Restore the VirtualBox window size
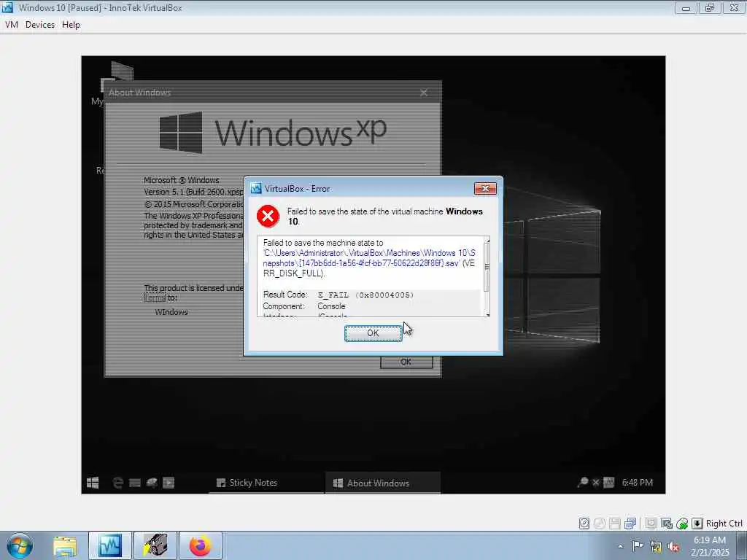747x560 pixels. (710, 7)
